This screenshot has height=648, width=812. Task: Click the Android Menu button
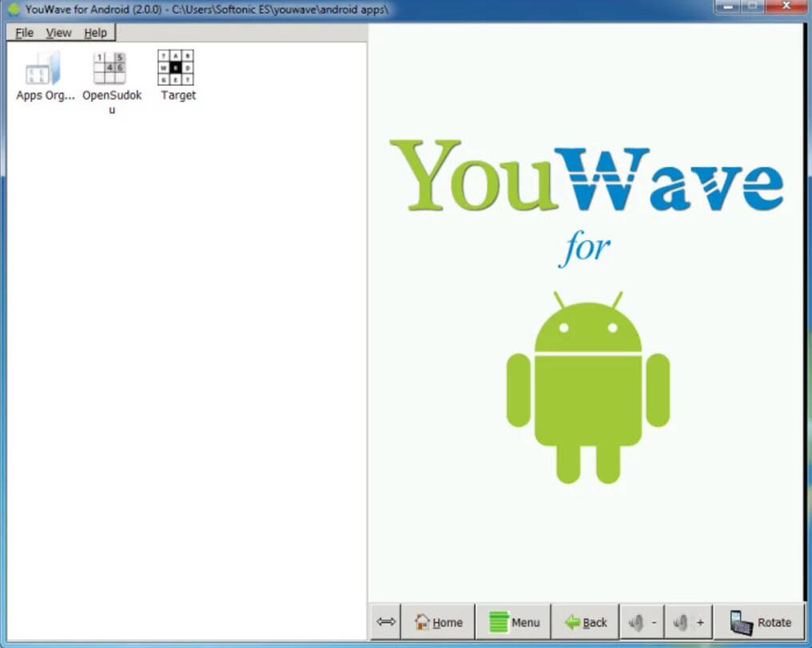pos(513,622)
